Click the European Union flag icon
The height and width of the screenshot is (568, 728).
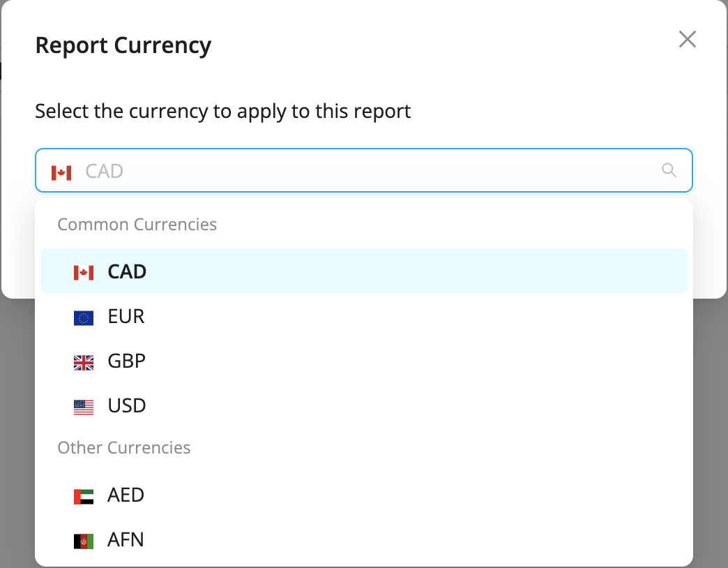[84, 318]
